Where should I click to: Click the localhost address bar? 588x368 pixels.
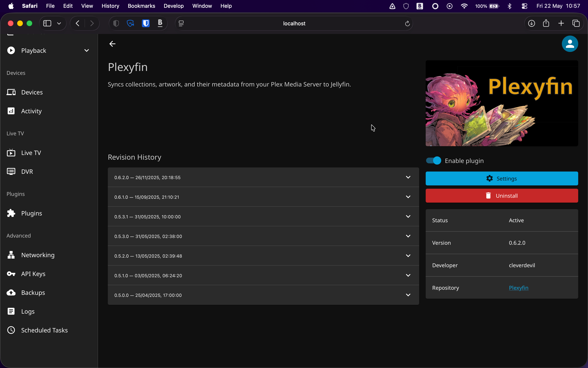pos(294,23)
